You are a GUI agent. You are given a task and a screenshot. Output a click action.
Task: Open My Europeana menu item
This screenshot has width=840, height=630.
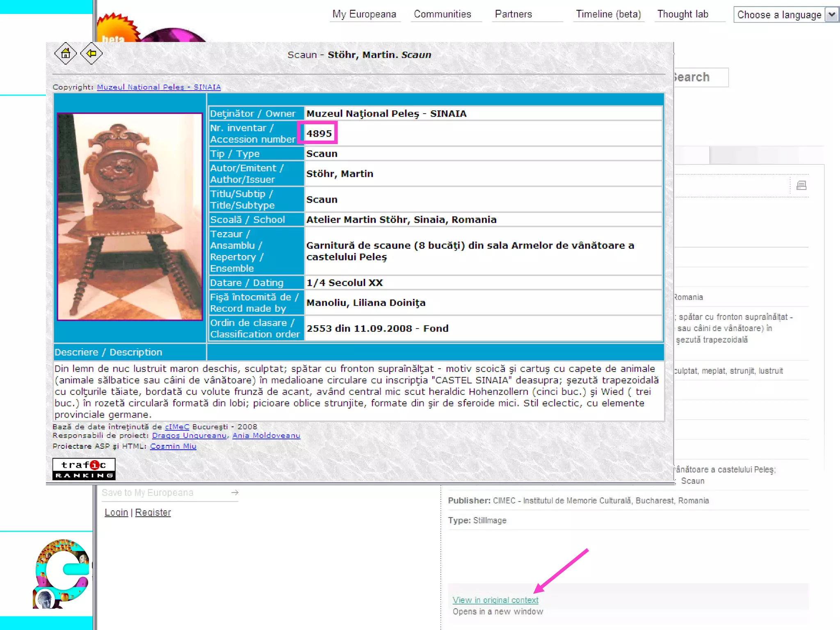(x=364, y=14)
